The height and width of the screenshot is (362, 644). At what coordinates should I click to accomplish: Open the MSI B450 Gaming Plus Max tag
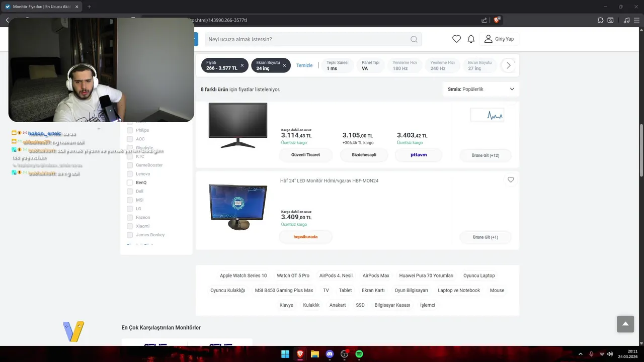point(284,290)
